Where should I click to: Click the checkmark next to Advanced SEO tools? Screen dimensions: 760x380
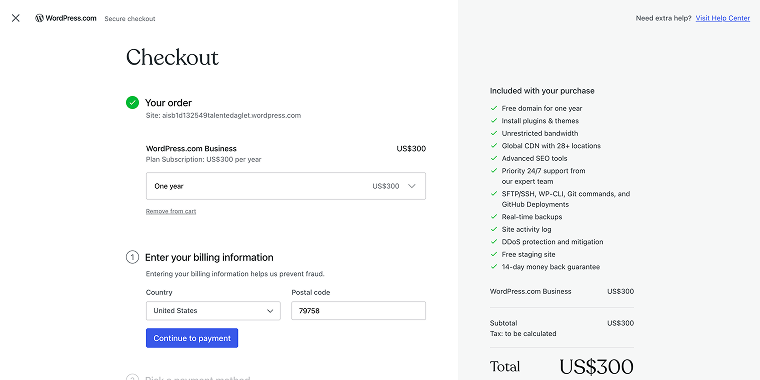494,158
